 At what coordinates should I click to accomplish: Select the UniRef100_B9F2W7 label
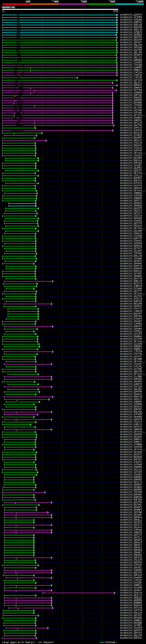pyautogui.click(x=131, y=163)
